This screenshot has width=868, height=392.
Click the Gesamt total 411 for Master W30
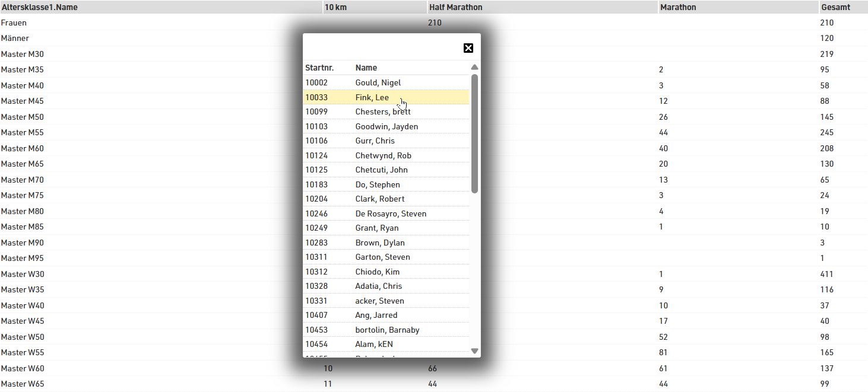tap(826, 274)
